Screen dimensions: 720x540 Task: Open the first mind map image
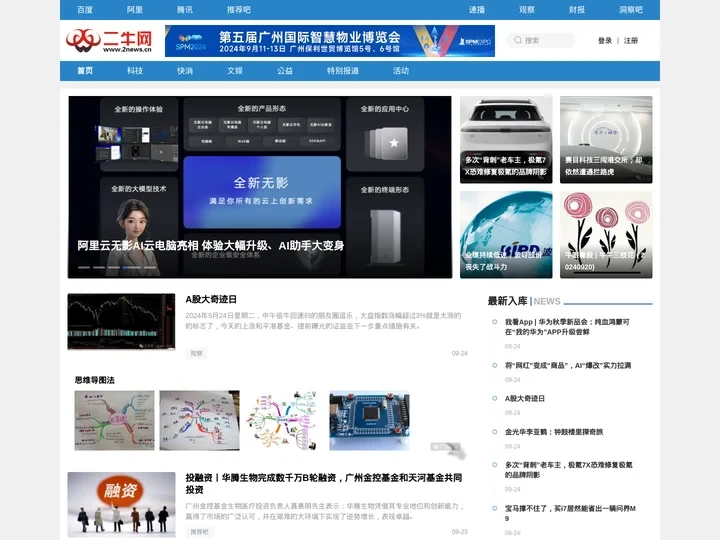tap(114, 420)
